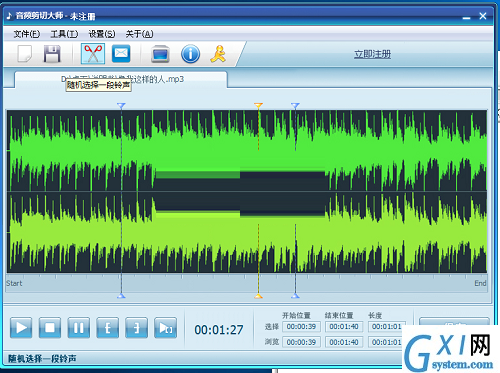Image resolution: width=500 pixels, height=373 pixels.
Task: Click the monitor screen toolbar icon
Action: [x=160, y=54]
